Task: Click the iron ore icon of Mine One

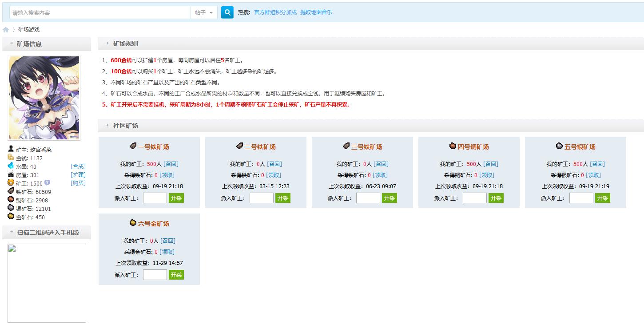Action: pos(133,146)
